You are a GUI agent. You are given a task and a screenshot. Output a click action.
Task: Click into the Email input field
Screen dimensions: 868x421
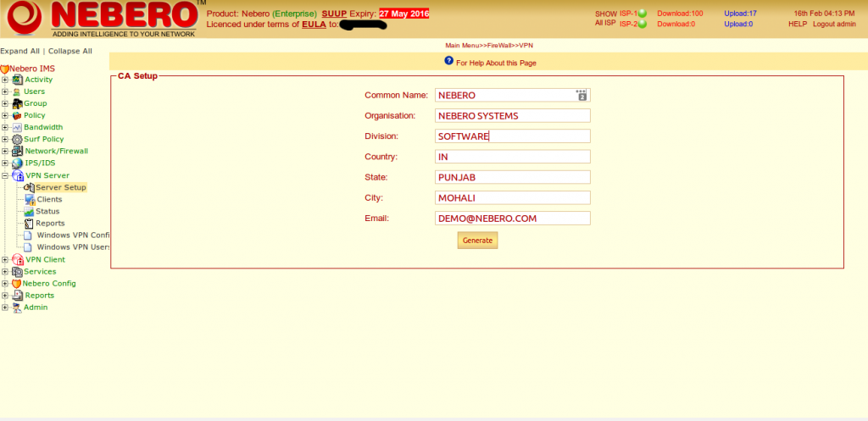coord(512,219)
